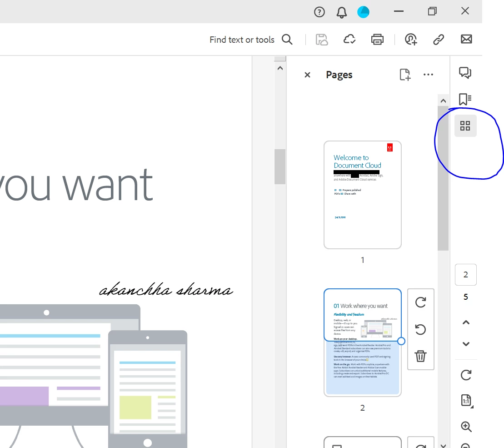Zoom in with the magnifier plus icon
The width and height of the screenshot is (504, 448).
(x=466, y=427)
